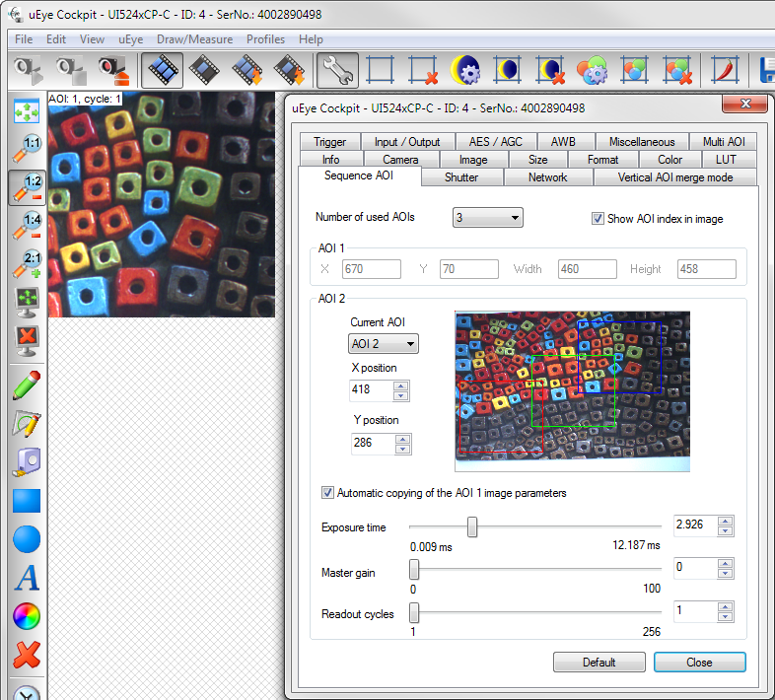The width and height of the screenshot is (775, 700).
Task: Select the freehand pencil draw tool
Action: tap(27, 385)
